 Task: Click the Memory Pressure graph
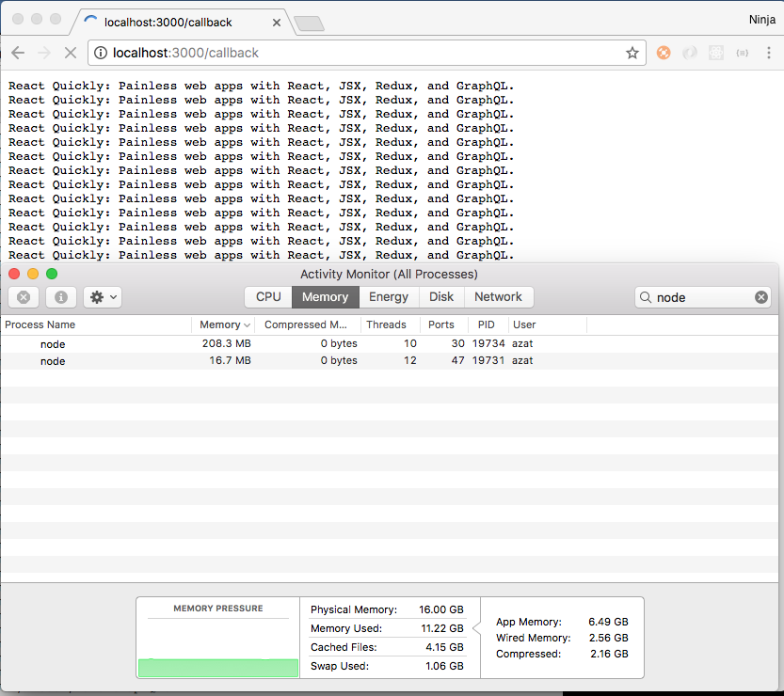[x=218, y=647]
